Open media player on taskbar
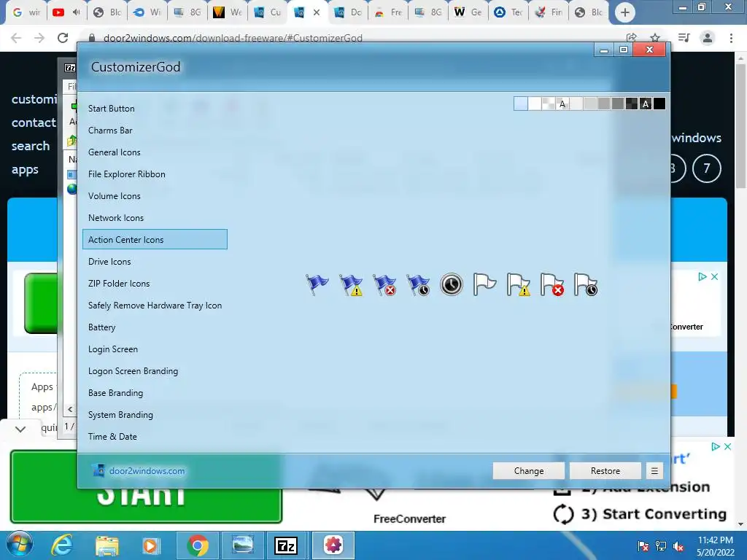Screen dimensions: 747x560 (x=151, y=545)
